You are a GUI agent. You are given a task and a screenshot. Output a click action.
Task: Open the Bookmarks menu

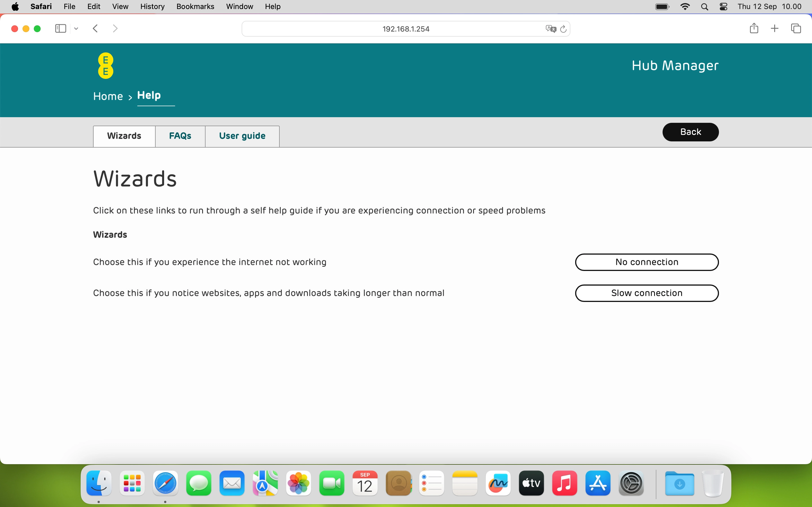click(x=195, y=6)
